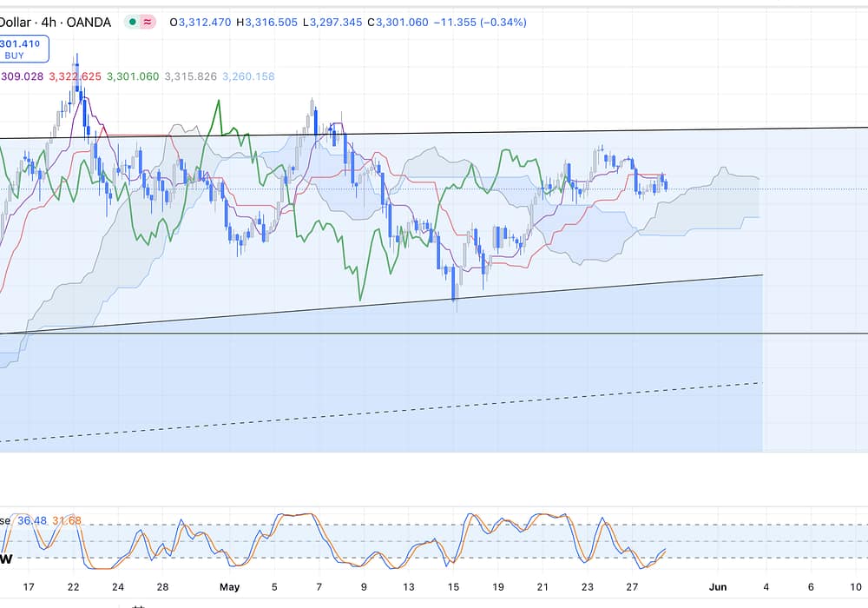Click the gray indicator value 3,315.826
Screen dimensions: 868x608
pyautogui.click(x=190, y=76)
